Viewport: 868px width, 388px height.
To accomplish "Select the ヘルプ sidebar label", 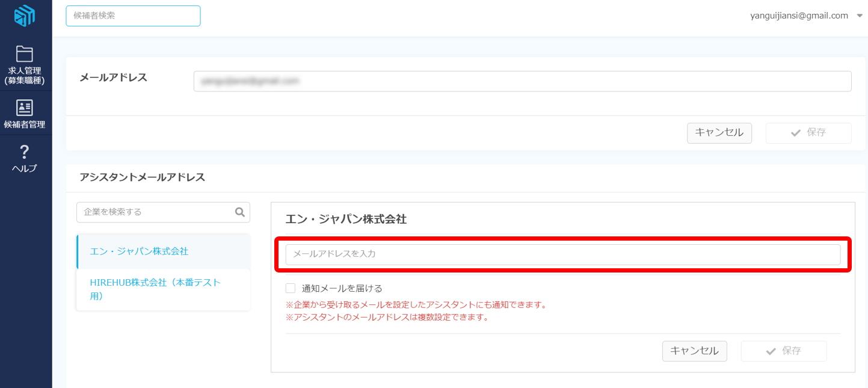I will [x=25, y=168].
